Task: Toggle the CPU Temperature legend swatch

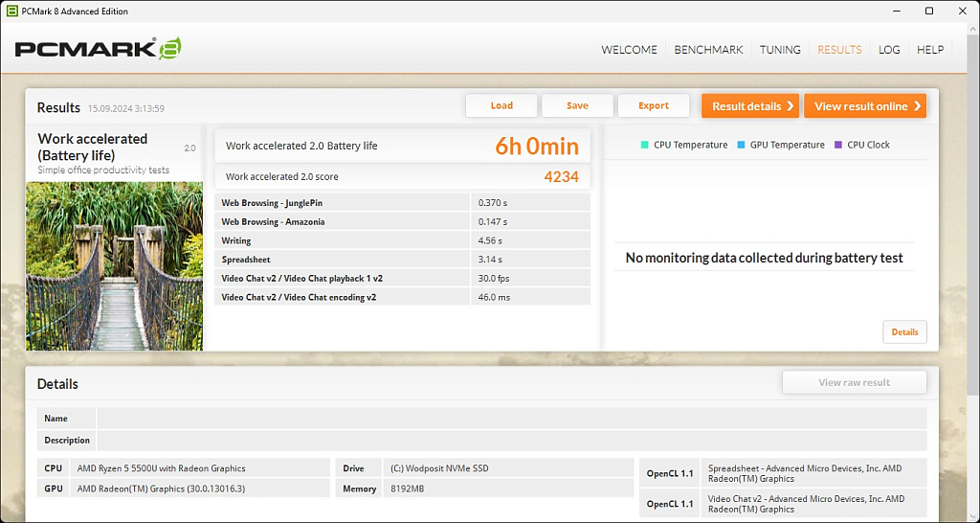Action: click(x=645, y=145)
